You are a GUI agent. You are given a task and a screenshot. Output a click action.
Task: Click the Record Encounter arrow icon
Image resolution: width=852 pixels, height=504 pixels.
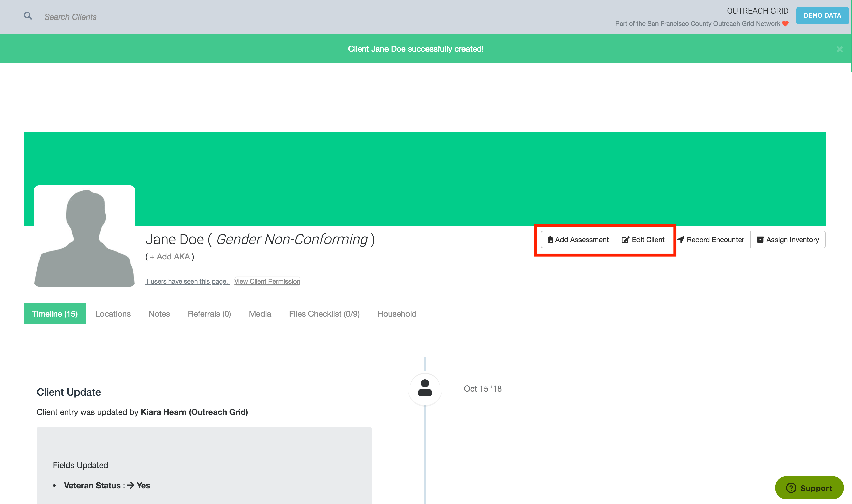[681, 240]
